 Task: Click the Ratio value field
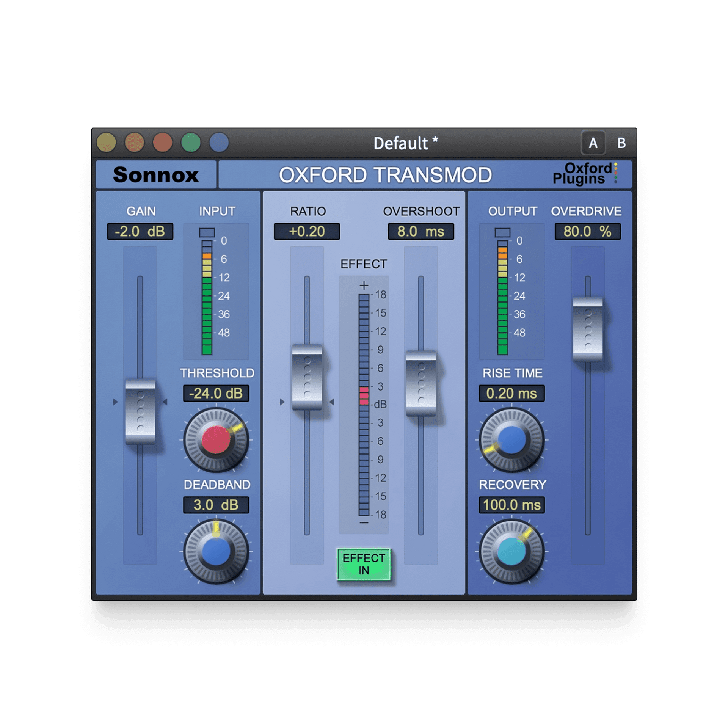(307, 231)
